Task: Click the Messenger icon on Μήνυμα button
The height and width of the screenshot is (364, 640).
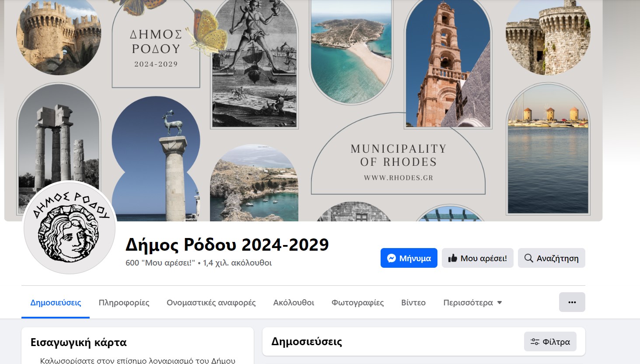Action: click(392, 258)
